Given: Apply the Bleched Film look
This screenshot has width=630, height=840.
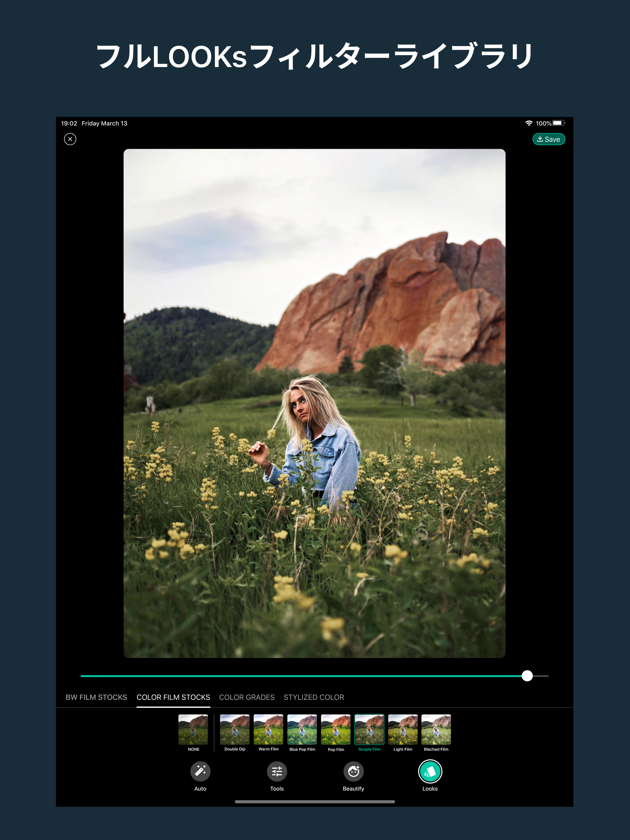Looking at the screenshot, I should [x=436, y=730].
